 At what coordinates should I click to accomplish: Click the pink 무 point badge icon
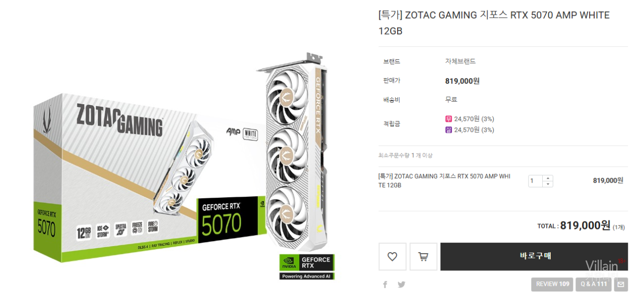coord(448,119)
